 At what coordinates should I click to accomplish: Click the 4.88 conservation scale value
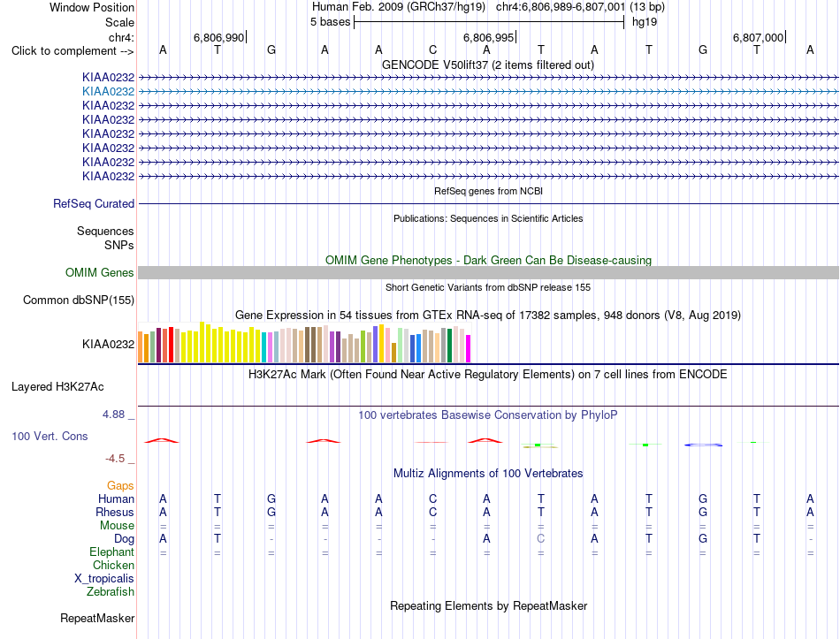[x=113, y=415]
